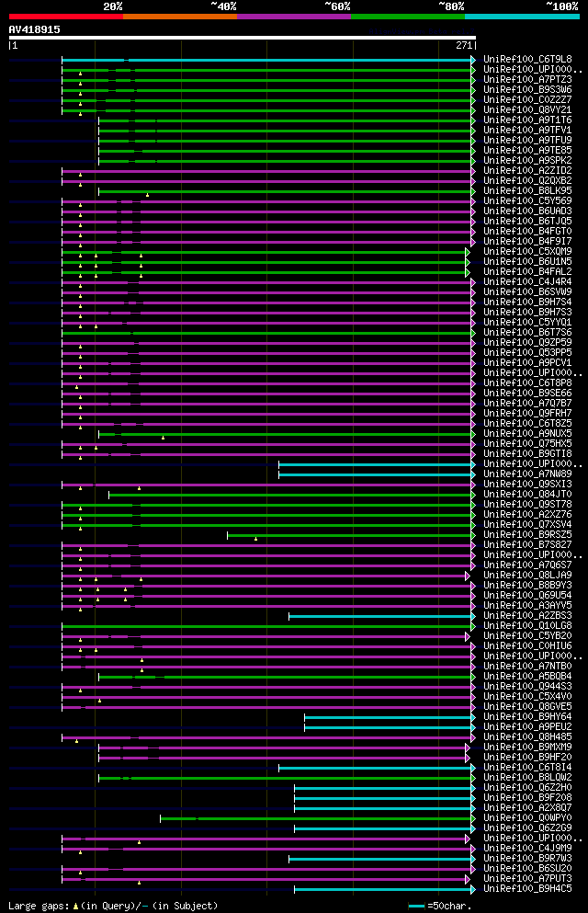Open hit UniRef100_B8LK95

527,191
